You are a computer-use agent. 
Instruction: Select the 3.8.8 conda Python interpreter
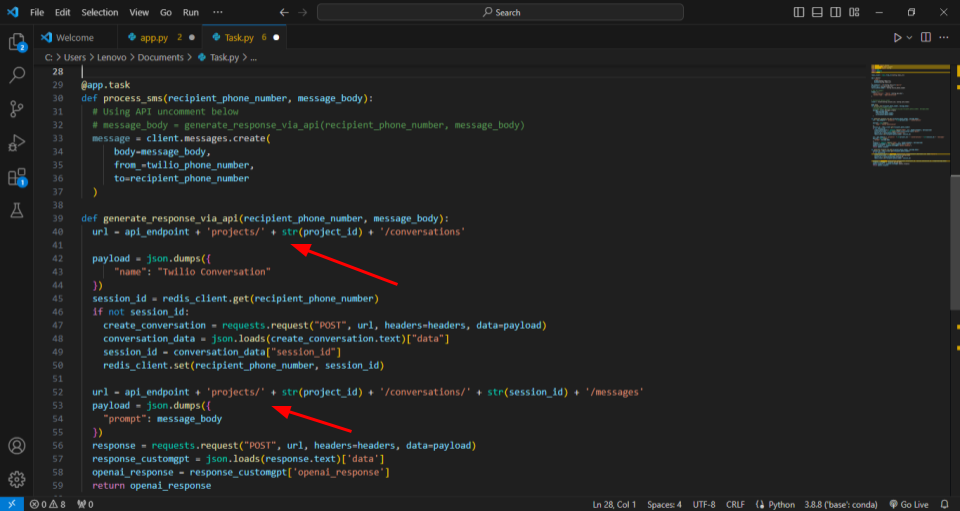[844, 504]
